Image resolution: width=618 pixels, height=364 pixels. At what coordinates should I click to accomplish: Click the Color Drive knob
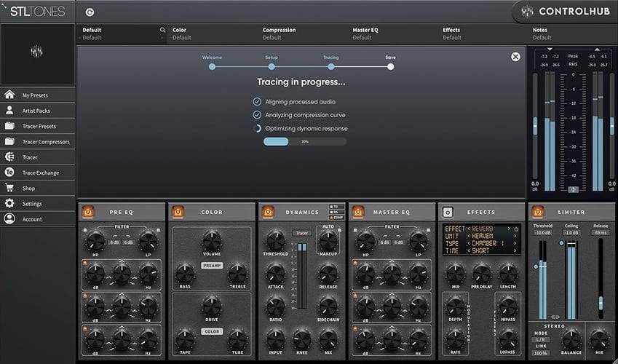click(212, 306)
